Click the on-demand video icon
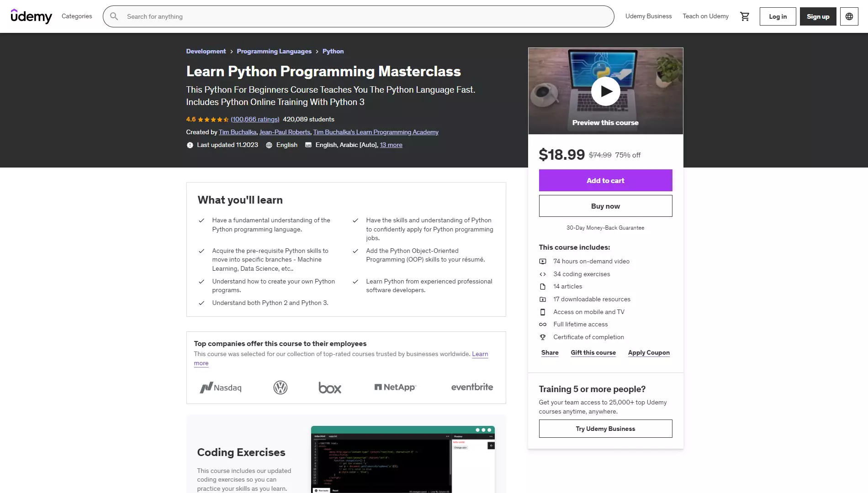 point(543,262)
